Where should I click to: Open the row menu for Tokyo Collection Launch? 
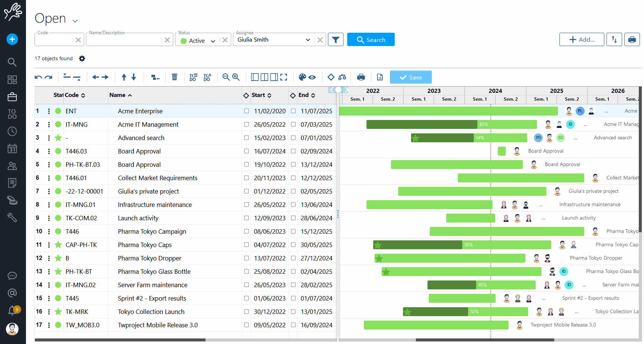click(49, 311)
